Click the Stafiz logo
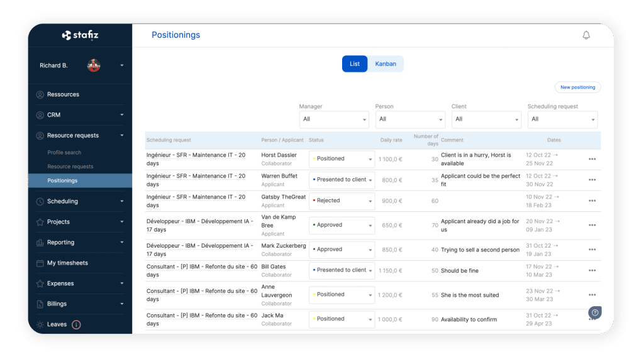The width and height of the screenshot is (644, 357). [x=80, y=35]
